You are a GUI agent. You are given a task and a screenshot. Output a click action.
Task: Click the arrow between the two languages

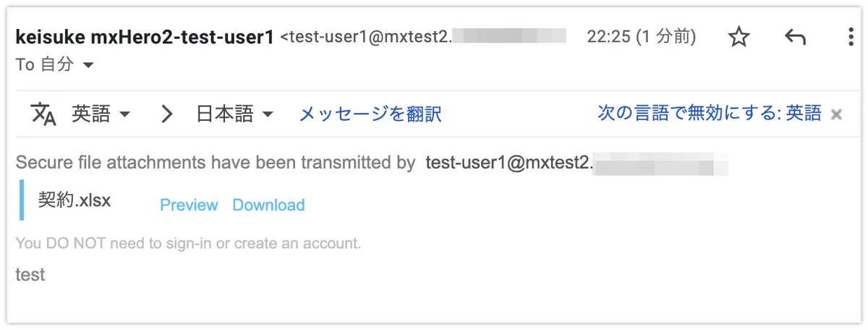point(167,114)
